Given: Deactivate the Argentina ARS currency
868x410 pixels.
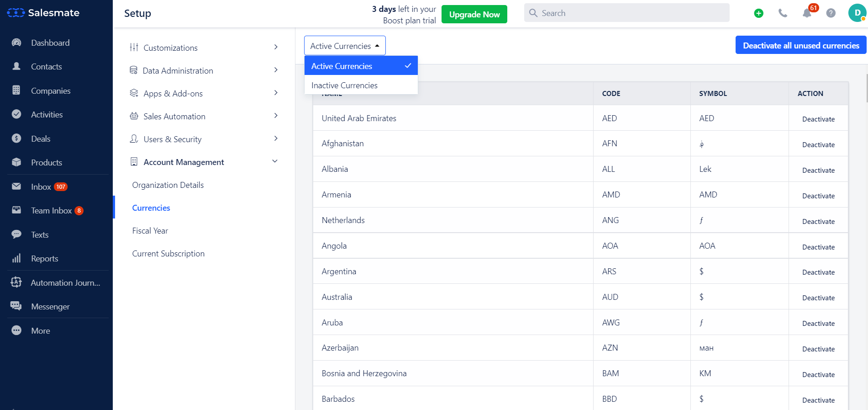Looking at the screenshot, I should pos(818,272).
